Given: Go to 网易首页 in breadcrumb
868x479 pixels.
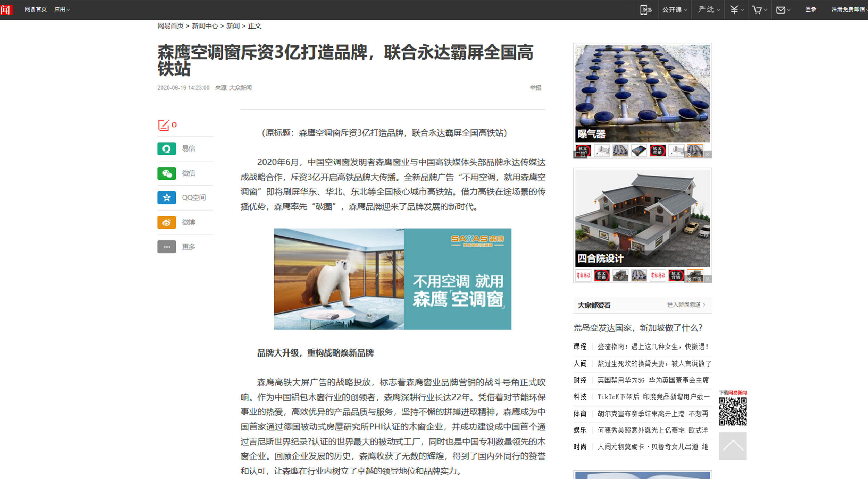Looking at the screenshot, I should (170, 26).
